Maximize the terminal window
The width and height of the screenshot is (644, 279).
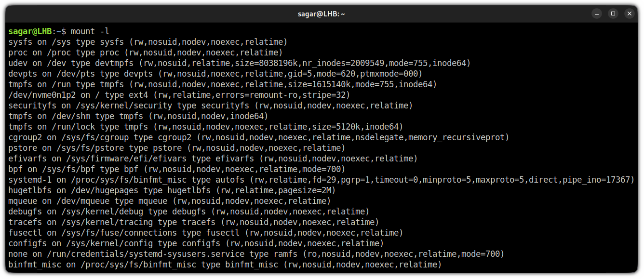(613, 13)
